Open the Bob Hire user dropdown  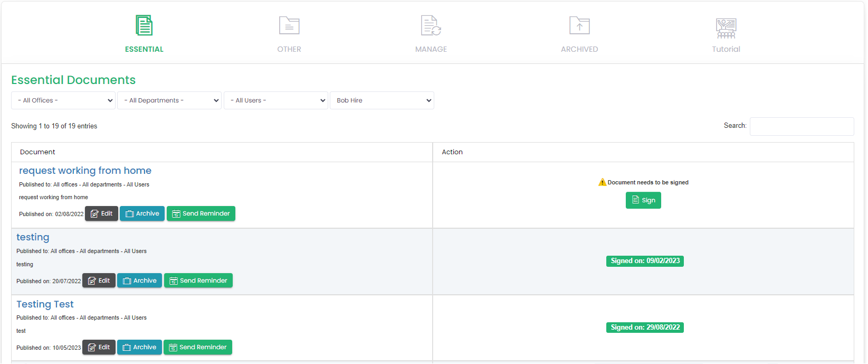point(381,100)
